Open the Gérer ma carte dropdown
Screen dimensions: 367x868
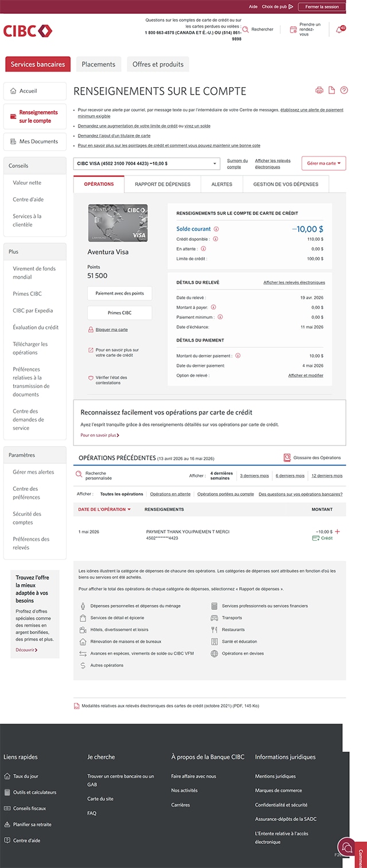(x=324, y=163)
